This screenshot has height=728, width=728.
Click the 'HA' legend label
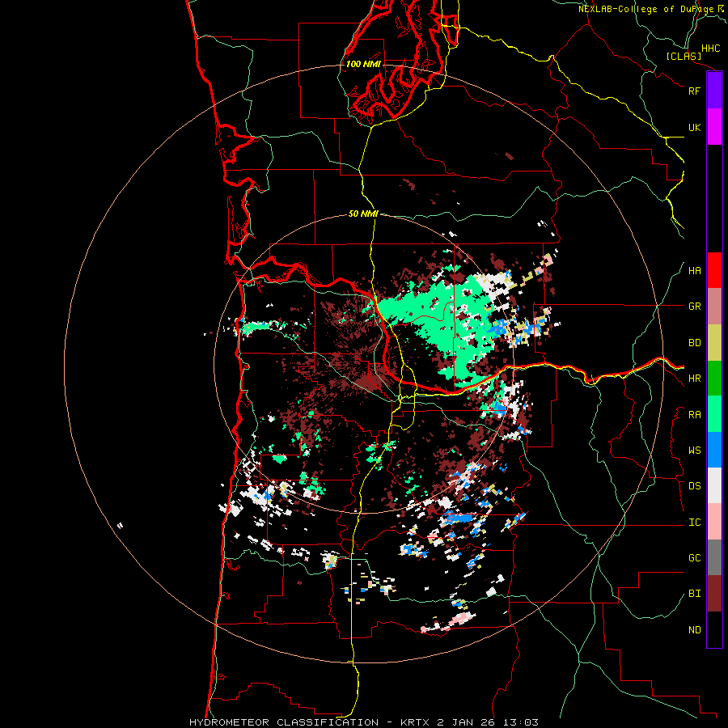(x=694, y=271)
